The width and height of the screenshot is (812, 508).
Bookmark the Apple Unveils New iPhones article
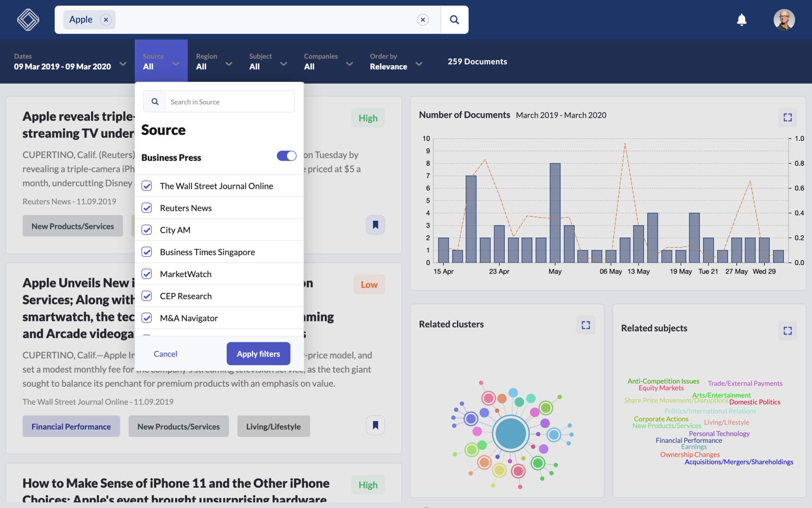point(375,425)
